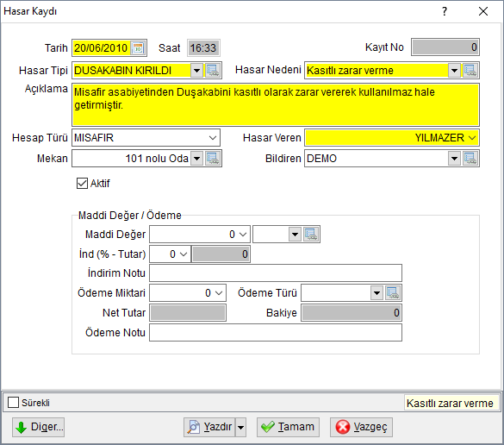Viewport: 504px width, 445px height.
Task: Expand the Hesap Türü dropdown
Action: (213, 138)
